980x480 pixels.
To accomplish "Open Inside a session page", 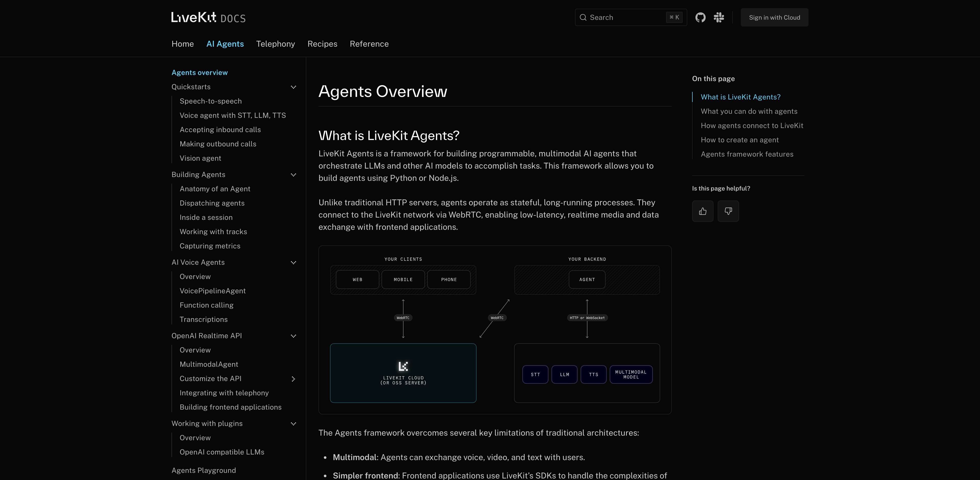I will [206, 217].
